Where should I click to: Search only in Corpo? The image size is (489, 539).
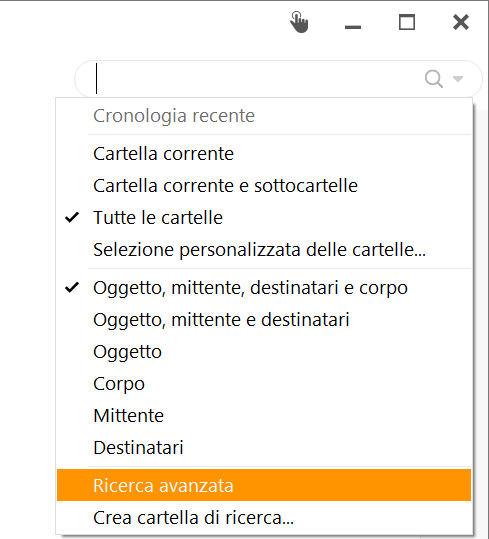[x=264, y=384]
